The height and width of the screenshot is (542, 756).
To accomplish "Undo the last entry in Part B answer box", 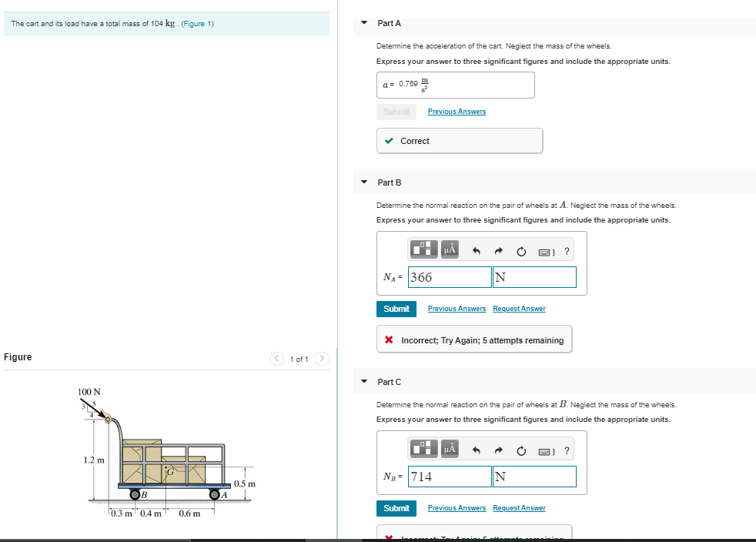I will click(472, 249).
